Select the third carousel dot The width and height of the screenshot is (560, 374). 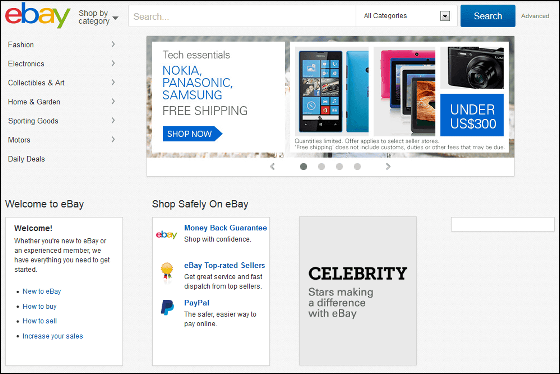(339, 166)
